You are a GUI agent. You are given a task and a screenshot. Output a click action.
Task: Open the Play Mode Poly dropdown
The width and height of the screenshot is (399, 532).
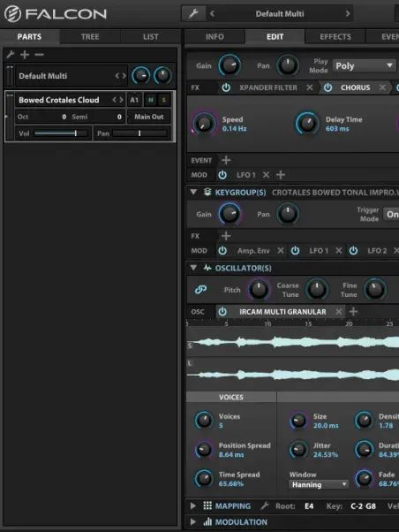[364, 65]
